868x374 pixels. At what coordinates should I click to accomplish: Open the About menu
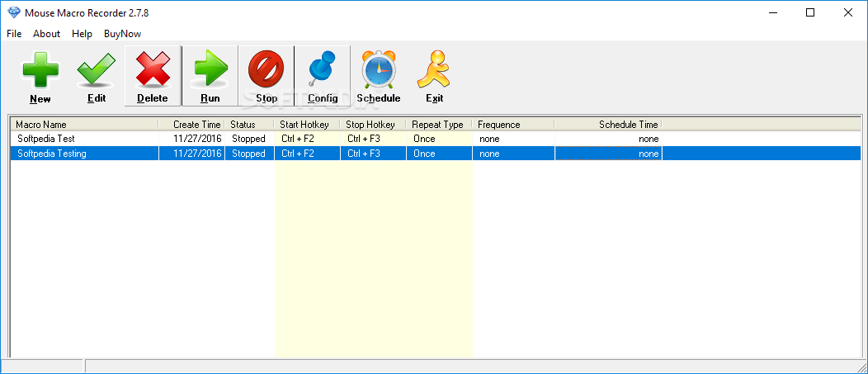click(x=46, y=34)
